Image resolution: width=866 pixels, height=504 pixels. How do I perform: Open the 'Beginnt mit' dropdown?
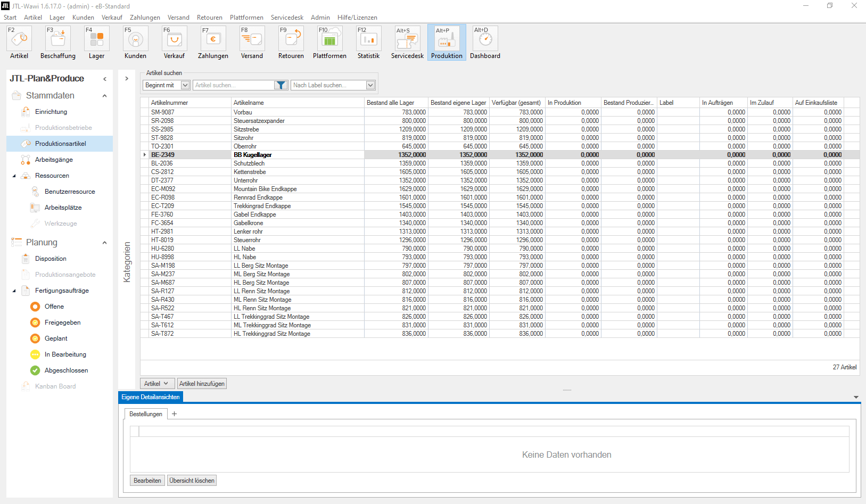point(185,85)
